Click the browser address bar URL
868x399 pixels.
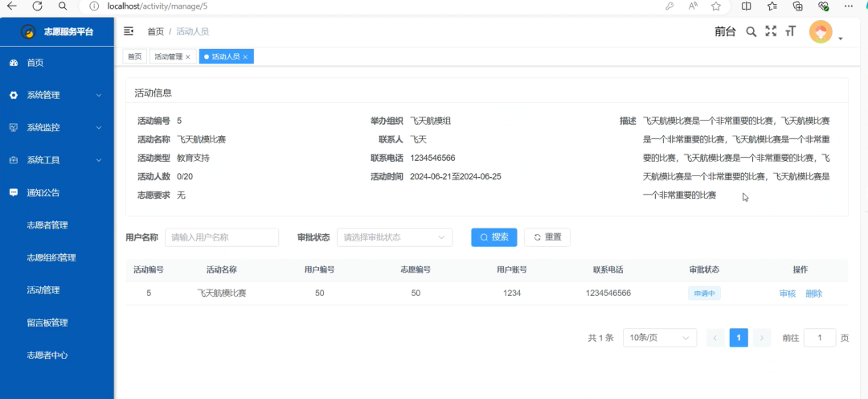[158, 6]
